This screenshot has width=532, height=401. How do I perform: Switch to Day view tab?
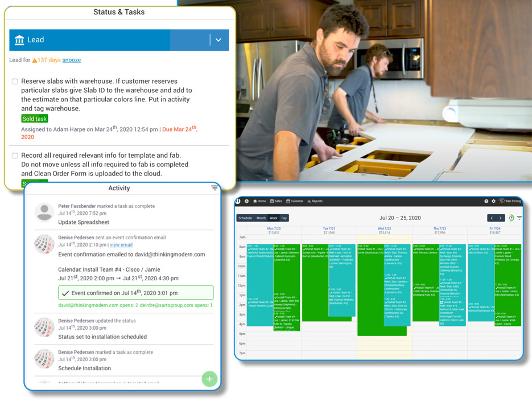click(284, 218)
